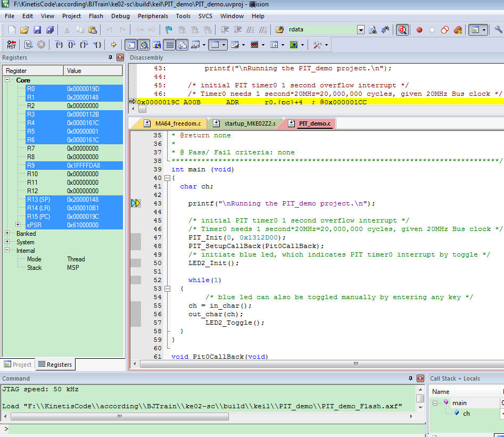The height and width of the screenshot is (437, 504).
Task: Toggle the Registers window icon
Action: click(x=170, y=45)
